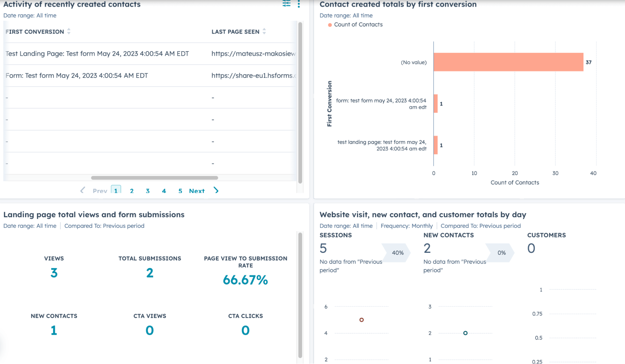Click the previous page arrow in pagination
The image size is (625, 364).
82,191
